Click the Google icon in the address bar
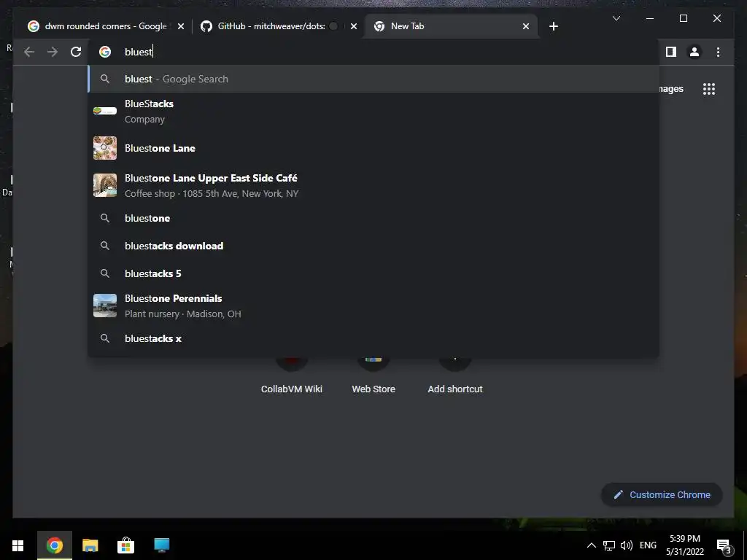Screen dimensions: 747x560 click(x=105, y=52)
